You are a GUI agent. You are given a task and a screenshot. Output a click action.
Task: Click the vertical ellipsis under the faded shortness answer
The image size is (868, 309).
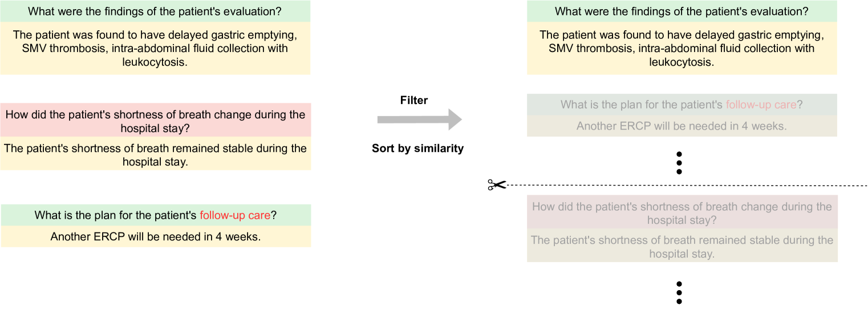pos(679,292)
